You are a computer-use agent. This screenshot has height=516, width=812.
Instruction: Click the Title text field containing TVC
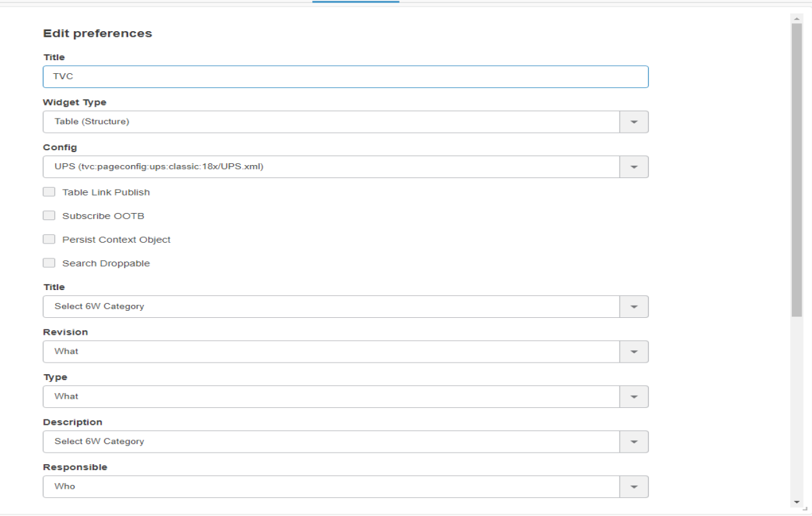pos(345,76)
